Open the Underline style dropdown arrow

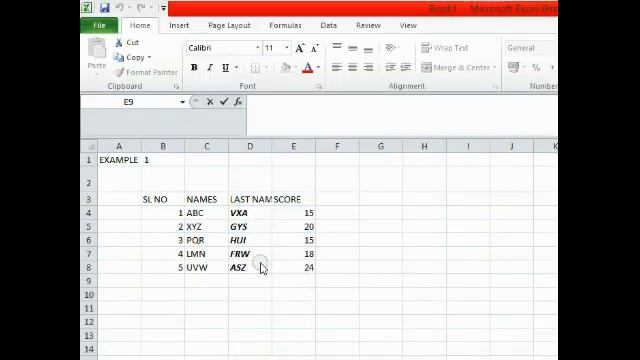pyautogui.click(x=236, y=67)
